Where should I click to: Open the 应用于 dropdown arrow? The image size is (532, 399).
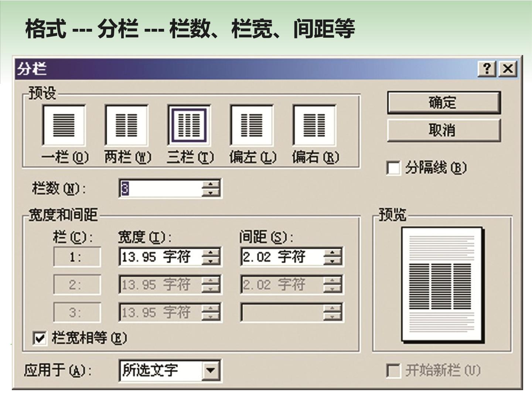[211, 370]
